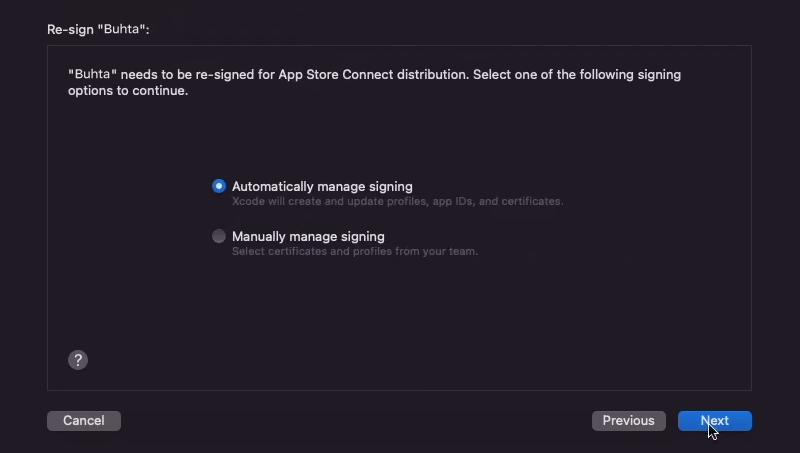Click the Re-sign "Buhta" heading
800x453 pixels.
coord(98,30)
